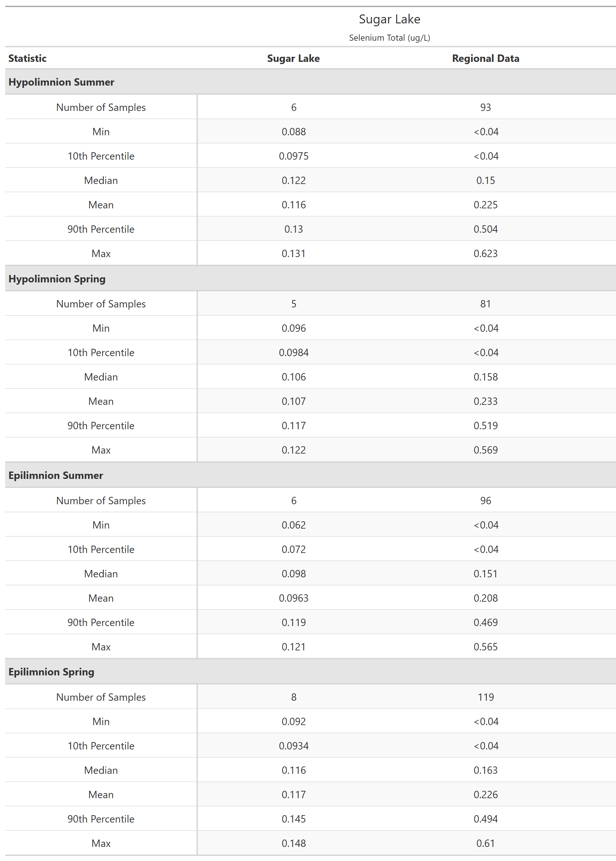This screenshot has width=616, height=861.
Task: Select the 0.0984 10th percentile cell
Action: tap(293, 352)
